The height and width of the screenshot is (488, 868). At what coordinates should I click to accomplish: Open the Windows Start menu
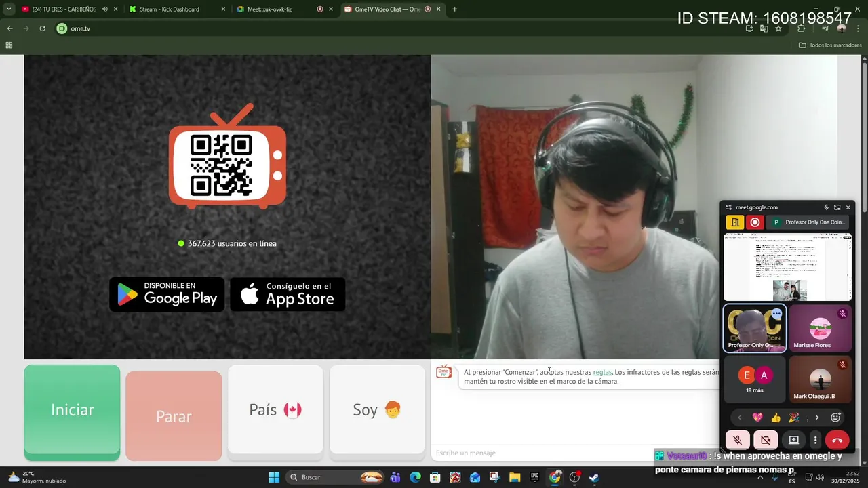click(x=274, y=477)
